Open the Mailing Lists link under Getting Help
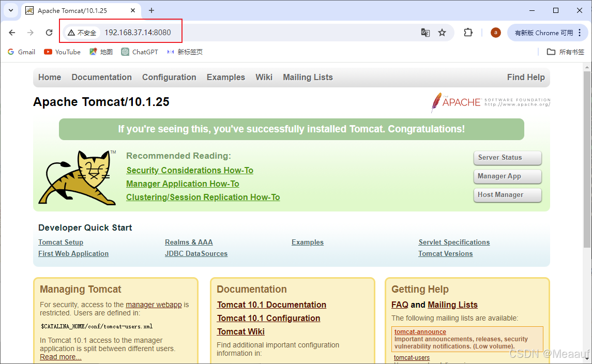The width and height of the screenshot is (592, 364). [x=453, y=305]
